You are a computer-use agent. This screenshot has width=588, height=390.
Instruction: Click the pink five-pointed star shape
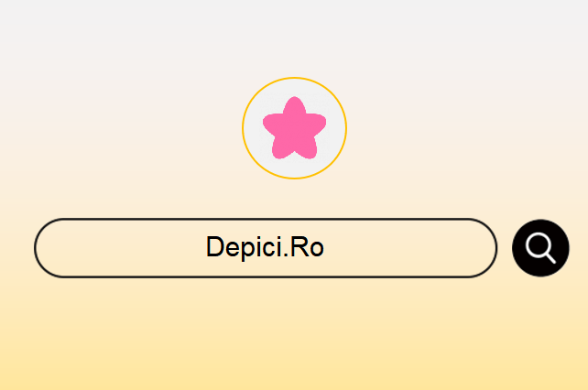click(x=294, y=128)
